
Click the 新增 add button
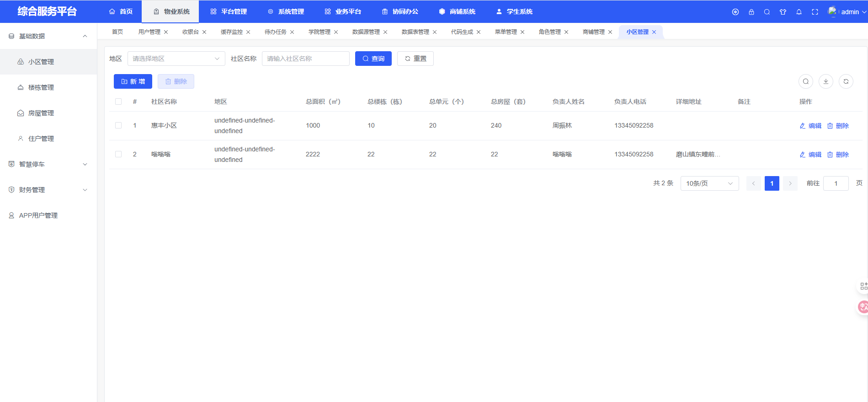coord(133,81)
